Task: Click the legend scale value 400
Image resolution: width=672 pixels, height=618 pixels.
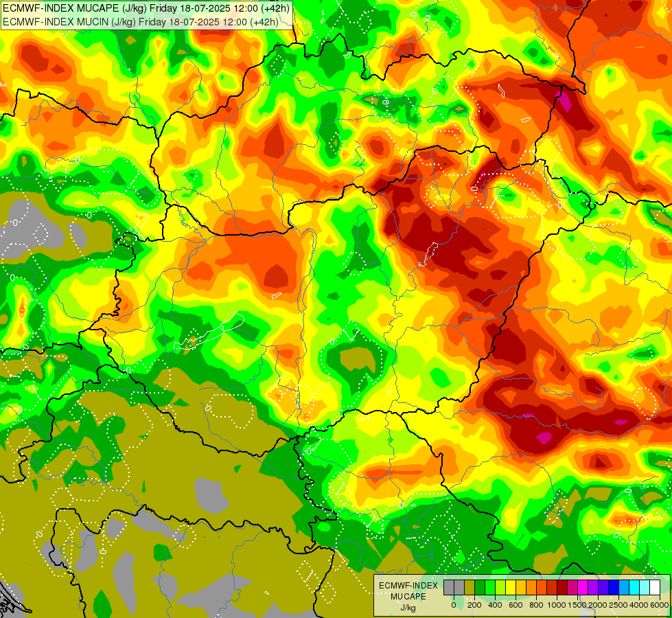Action: [x=495, y=605]
